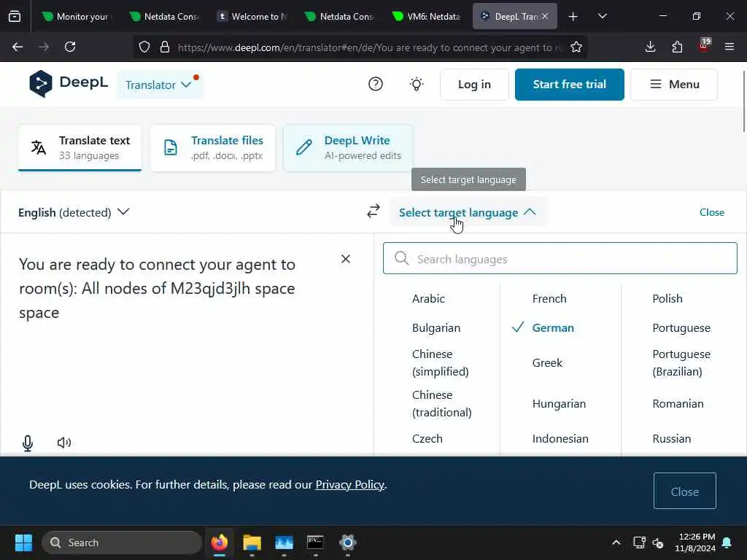Click the page vertical scrollbar
This screenshot has width=747, height=560.
pyautogui.click(x=743, y=102)
